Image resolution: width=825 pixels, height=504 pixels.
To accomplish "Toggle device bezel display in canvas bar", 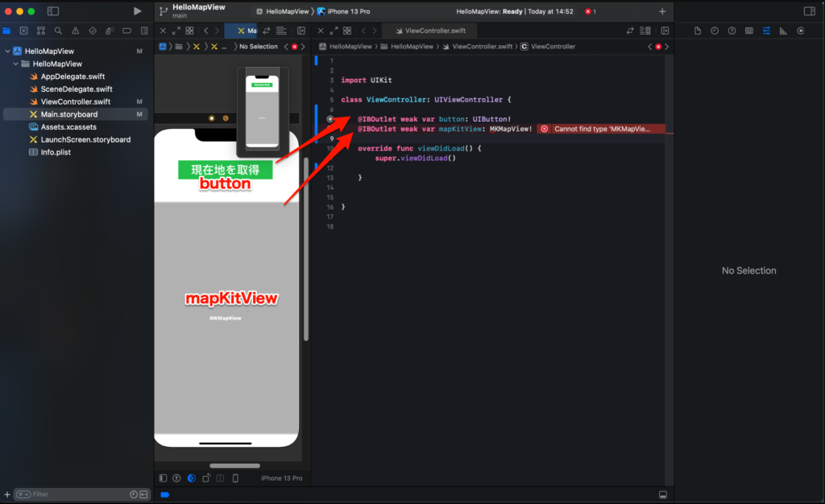I will [237, 478].
